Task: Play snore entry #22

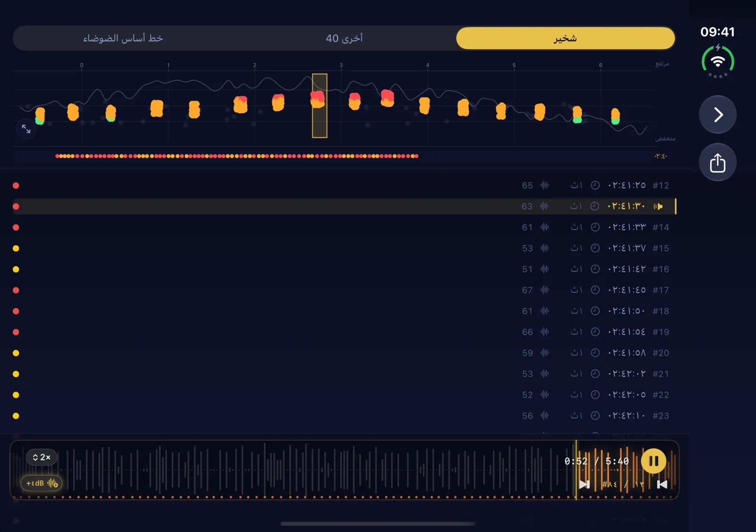Action: 344,395
